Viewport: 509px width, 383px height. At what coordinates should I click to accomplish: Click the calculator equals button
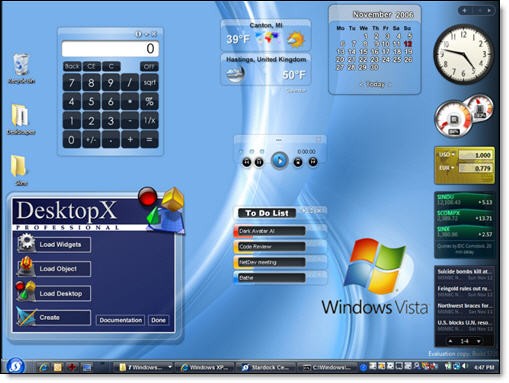point(149,140)
